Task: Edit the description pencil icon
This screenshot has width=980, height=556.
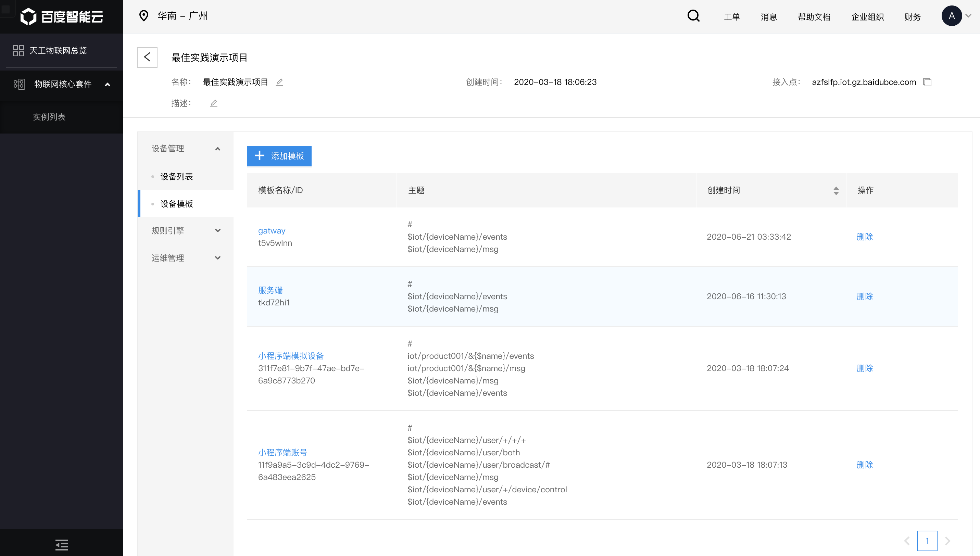Action: click(x=214, y=103)
